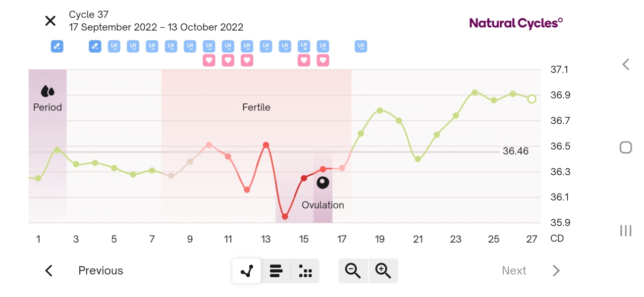Click the right chevron next to Next
Screen dimensions: 644x297
tap(556, 271)
